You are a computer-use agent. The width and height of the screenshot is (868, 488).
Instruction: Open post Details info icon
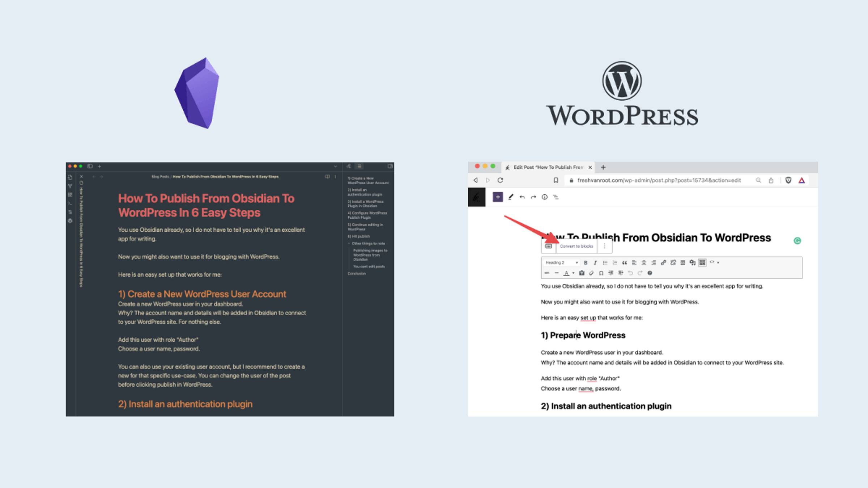[x=544, y=197]
